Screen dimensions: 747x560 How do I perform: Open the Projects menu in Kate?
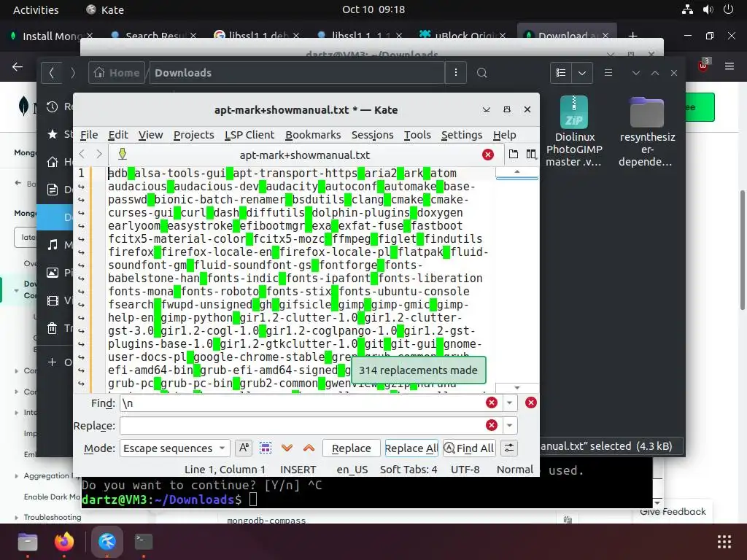point(193,135)
